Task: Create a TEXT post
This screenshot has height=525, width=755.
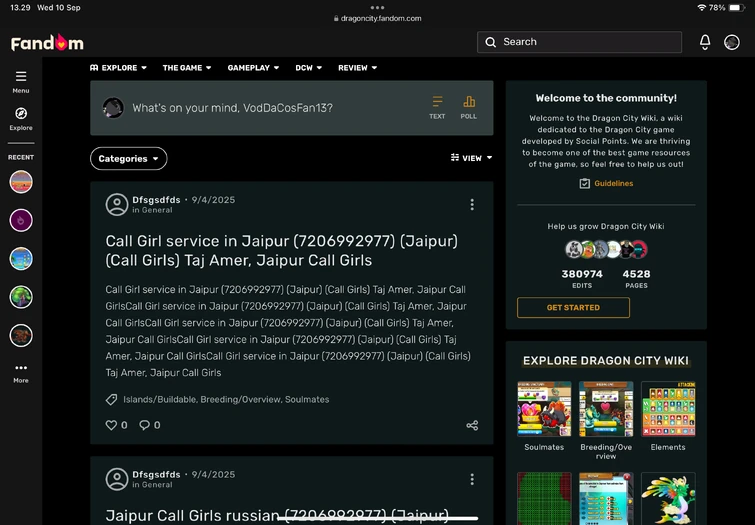Action: (x=437, y=107)
